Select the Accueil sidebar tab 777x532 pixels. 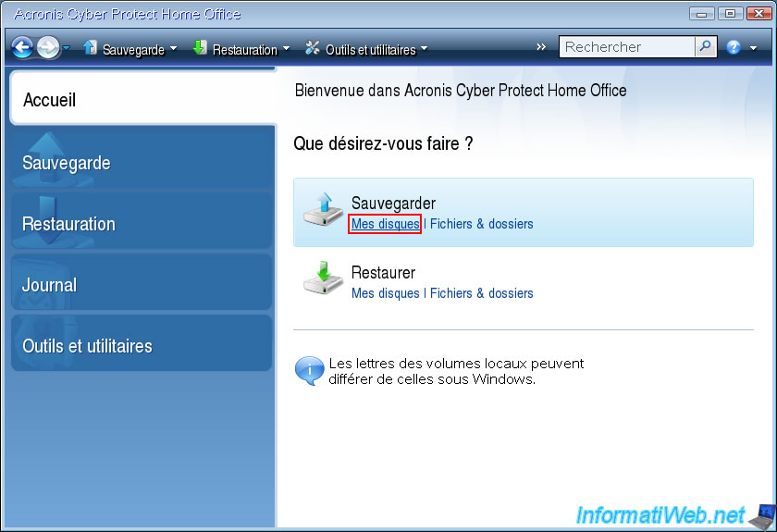142,100
